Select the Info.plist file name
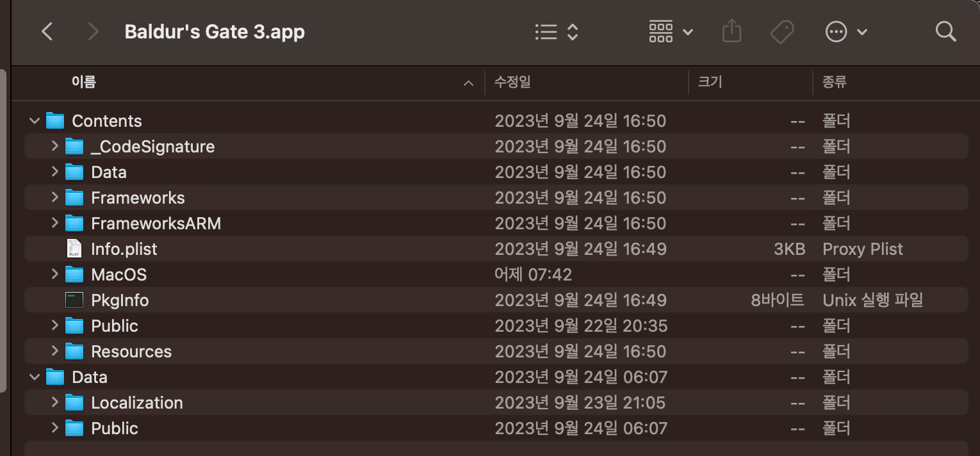Screen dimensions: 980x456 124,249
